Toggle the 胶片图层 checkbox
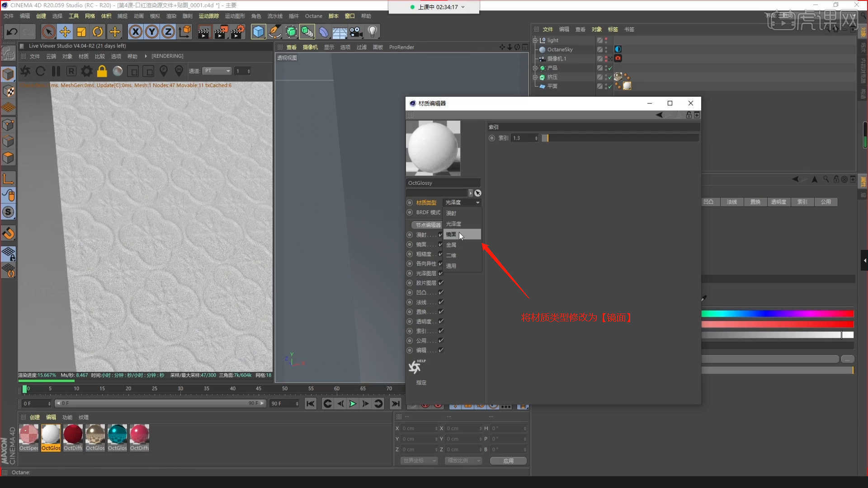Screen dimensions: 868x488 (441, 283)
